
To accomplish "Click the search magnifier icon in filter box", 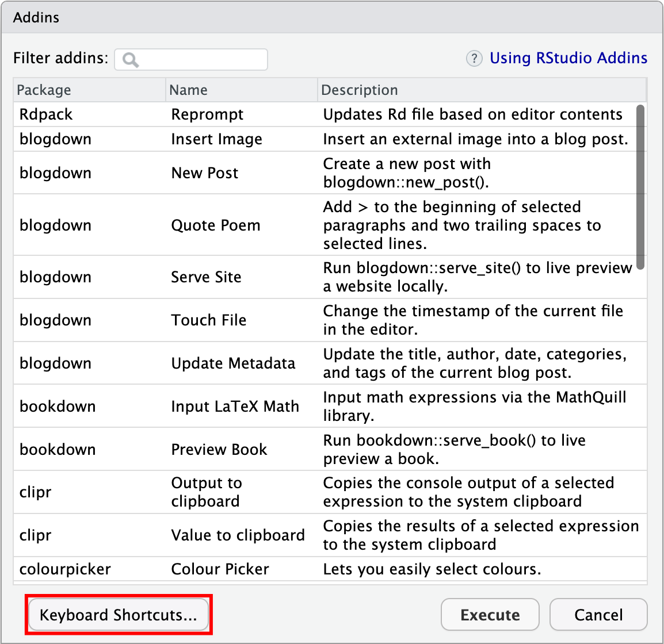I will click(x=131, y=60).
